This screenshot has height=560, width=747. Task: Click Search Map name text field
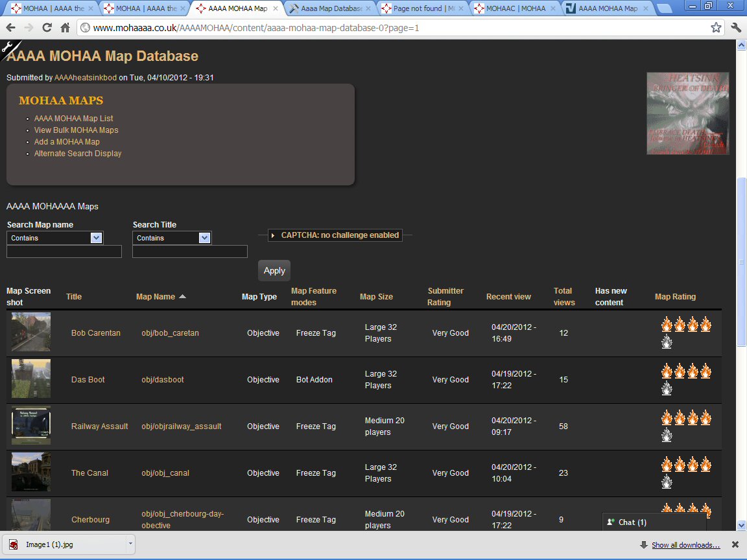pyautogui.click(x=64, y=251)
